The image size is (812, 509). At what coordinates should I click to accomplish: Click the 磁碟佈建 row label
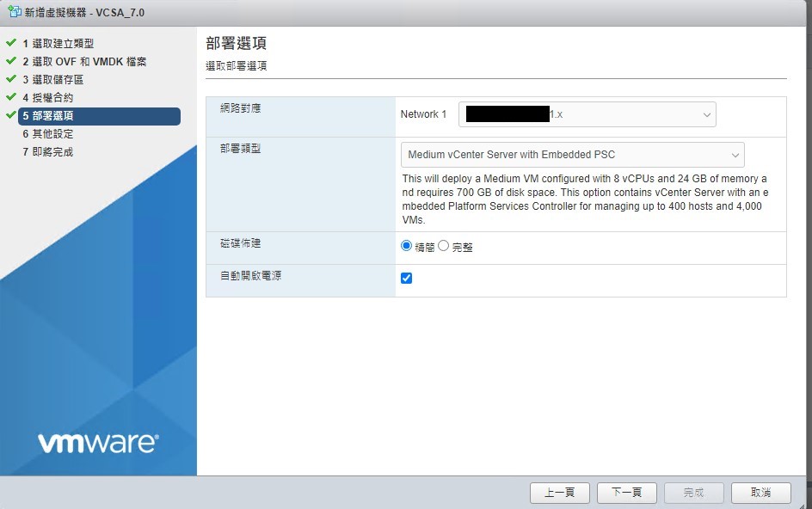[240, 243]
